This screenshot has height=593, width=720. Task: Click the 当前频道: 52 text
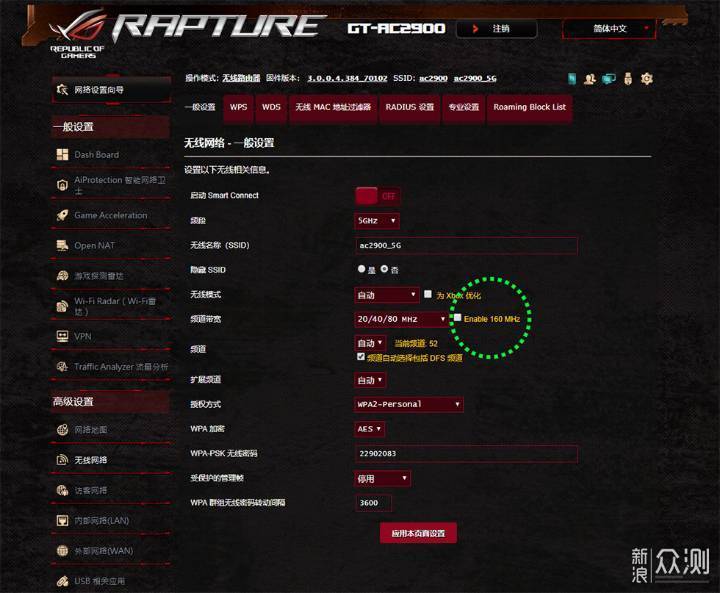coord(416,344)
